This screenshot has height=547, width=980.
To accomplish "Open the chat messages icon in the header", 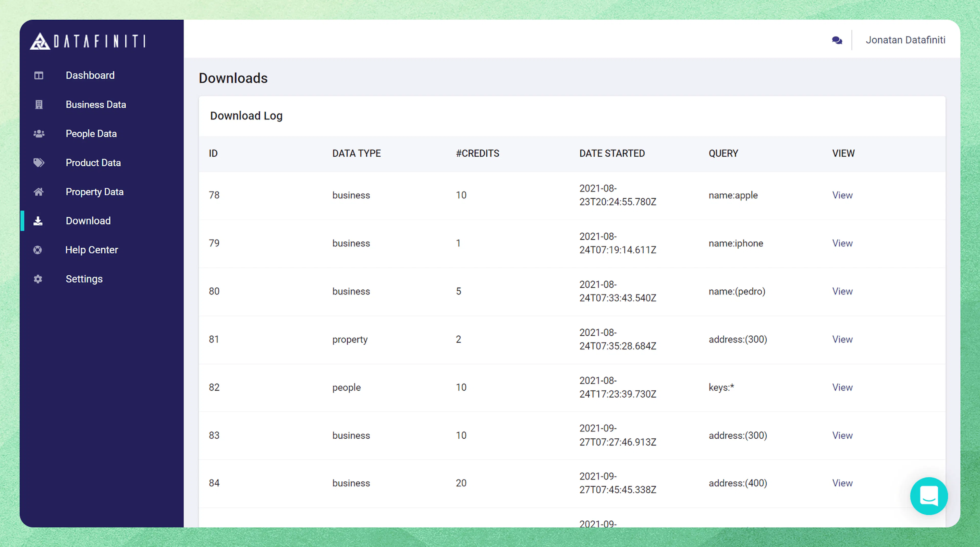I will point(837,40).
